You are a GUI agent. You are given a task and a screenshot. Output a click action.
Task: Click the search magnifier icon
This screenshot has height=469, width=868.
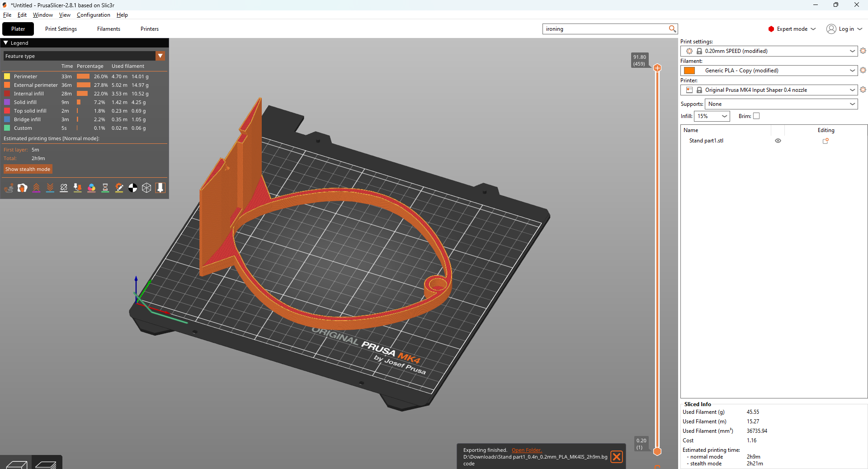click(x=672, y=29)
